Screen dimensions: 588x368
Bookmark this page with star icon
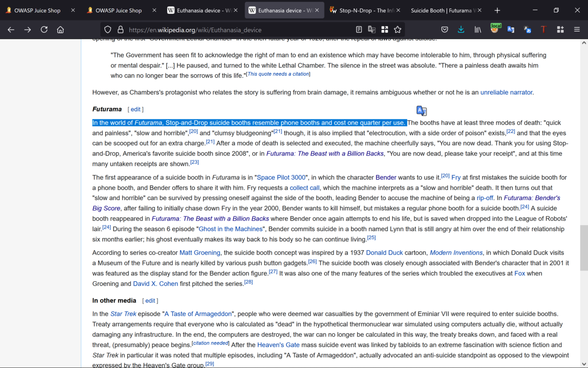coord(398,29)
